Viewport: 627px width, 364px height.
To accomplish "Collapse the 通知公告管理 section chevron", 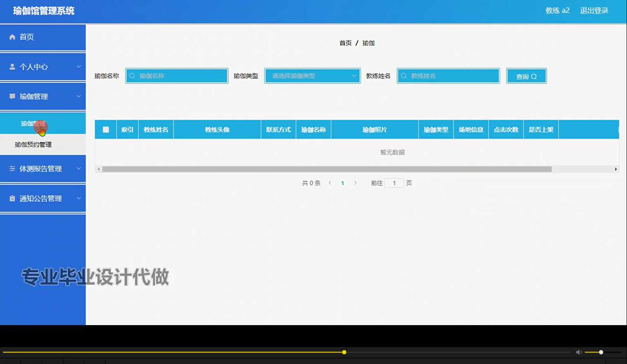I will 79,198.
